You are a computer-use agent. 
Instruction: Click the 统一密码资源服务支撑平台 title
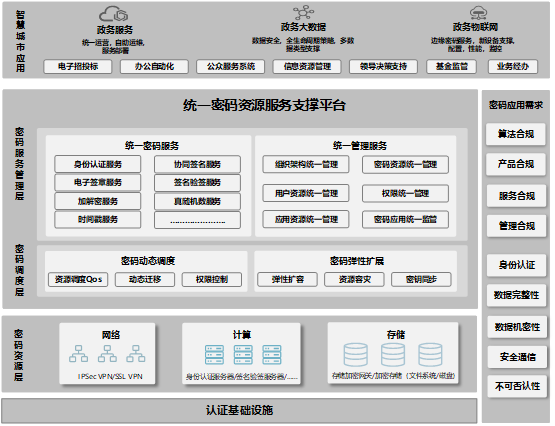(x=264, y=105)
